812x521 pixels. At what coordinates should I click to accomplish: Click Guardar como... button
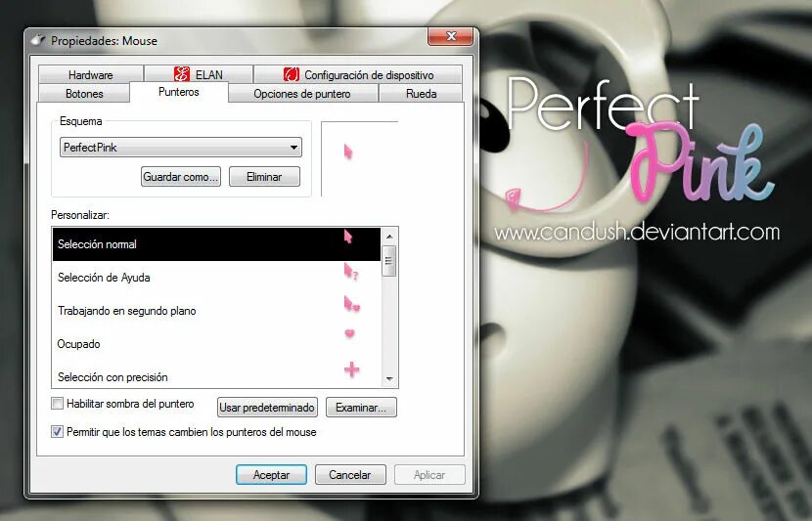(x=181, y=176)
